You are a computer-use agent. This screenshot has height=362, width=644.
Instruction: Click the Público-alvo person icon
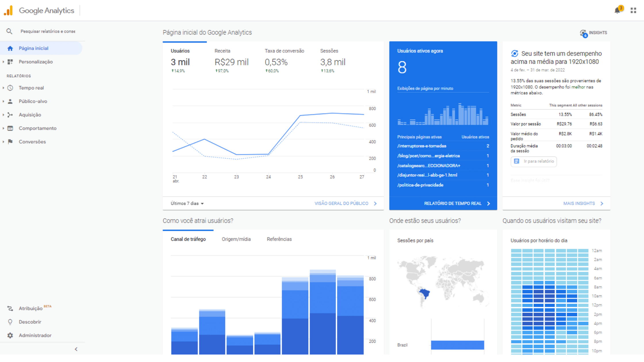[x=10, y=101]
